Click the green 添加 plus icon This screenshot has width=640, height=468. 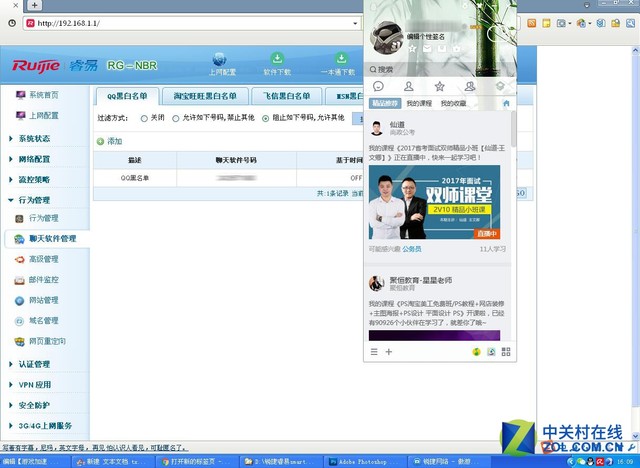point(100,141)
